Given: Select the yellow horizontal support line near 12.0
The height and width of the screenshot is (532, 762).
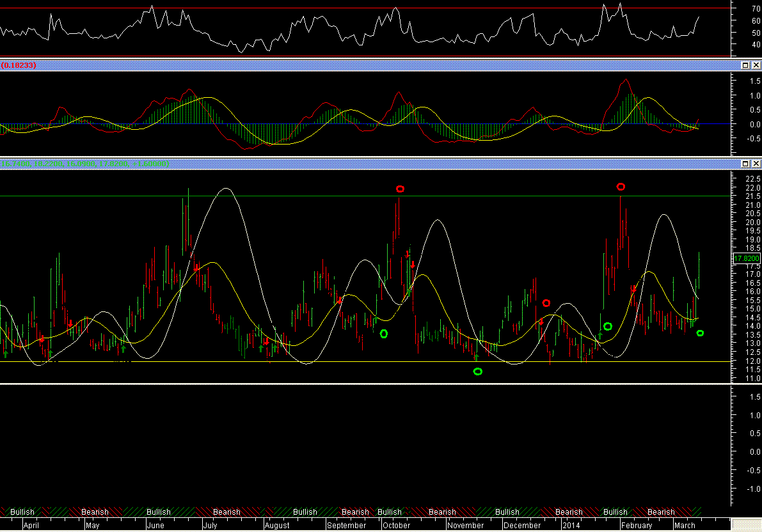Looking at the screenshot, I should pyautogui.click(x=365, y=361).
